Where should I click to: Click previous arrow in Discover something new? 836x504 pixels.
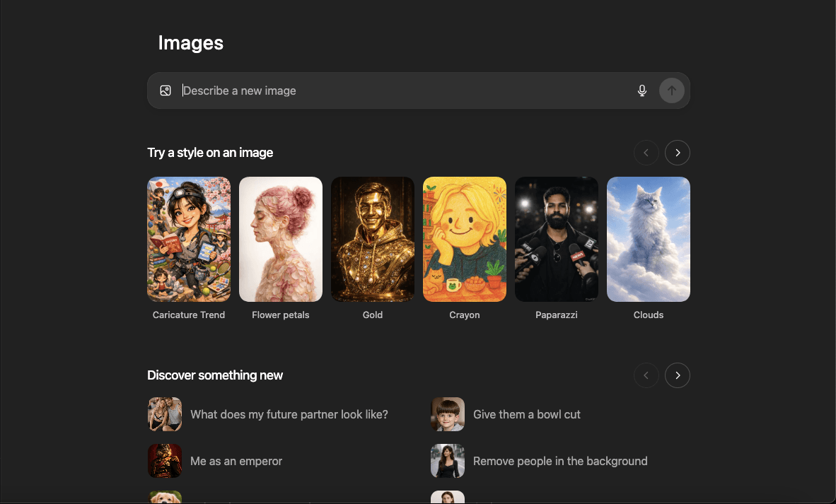point(646,375)
